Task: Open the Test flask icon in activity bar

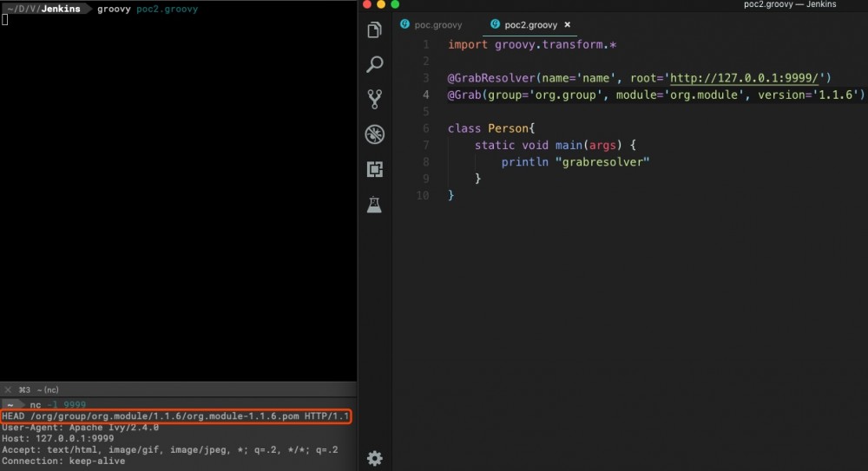Action: [374, 204]
